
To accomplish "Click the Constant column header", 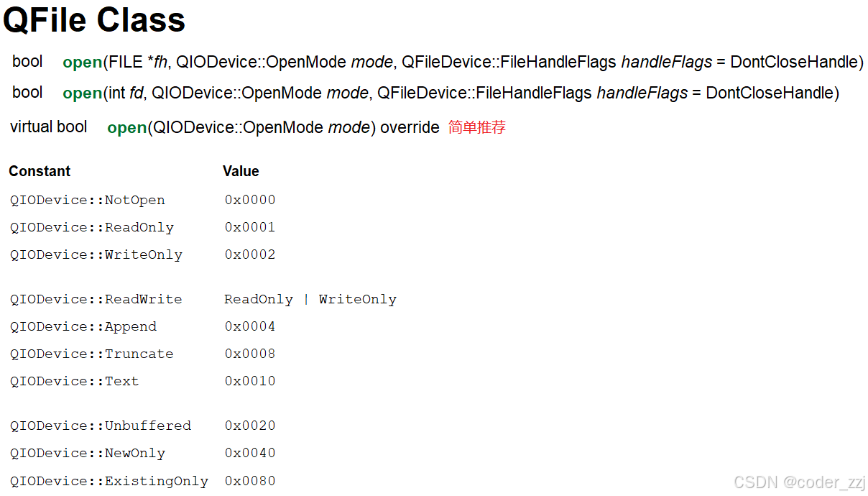I will tap(40, 171).
